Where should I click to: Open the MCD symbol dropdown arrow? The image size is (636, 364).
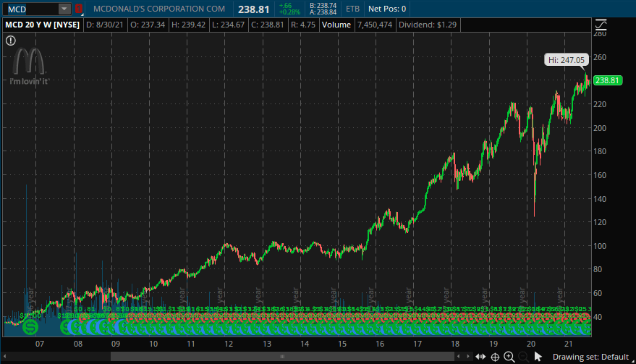pyautogui.click(x=64, y=9)
